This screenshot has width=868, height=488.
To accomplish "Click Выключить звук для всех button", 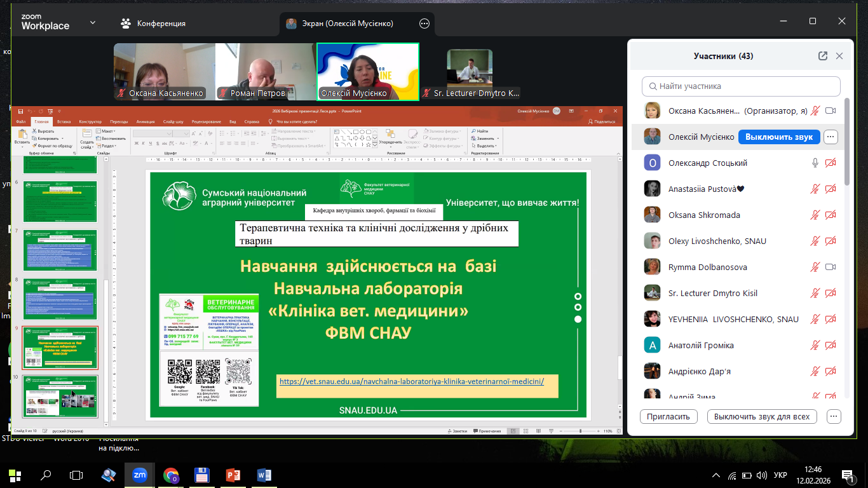I will pos(761,417).
